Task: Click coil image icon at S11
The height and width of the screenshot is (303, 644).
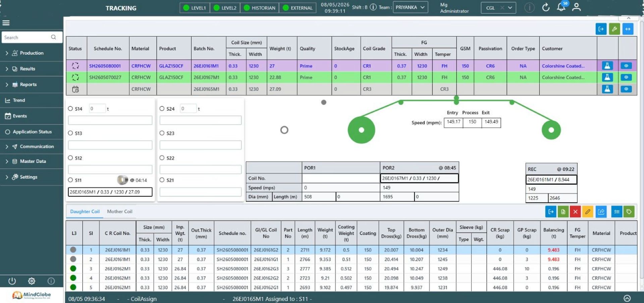Action: (x=123, y=180)
